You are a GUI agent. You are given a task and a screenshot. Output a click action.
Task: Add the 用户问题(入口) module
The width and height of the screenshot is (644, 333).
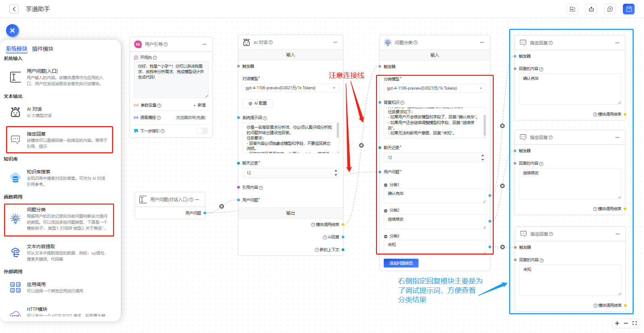pyautogui.click(x=60, y=77)
